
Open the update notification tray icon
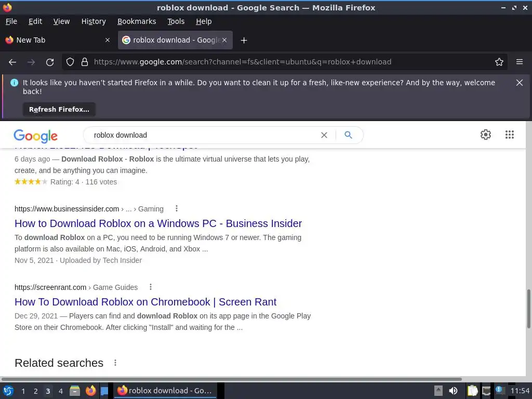(499, 390)
